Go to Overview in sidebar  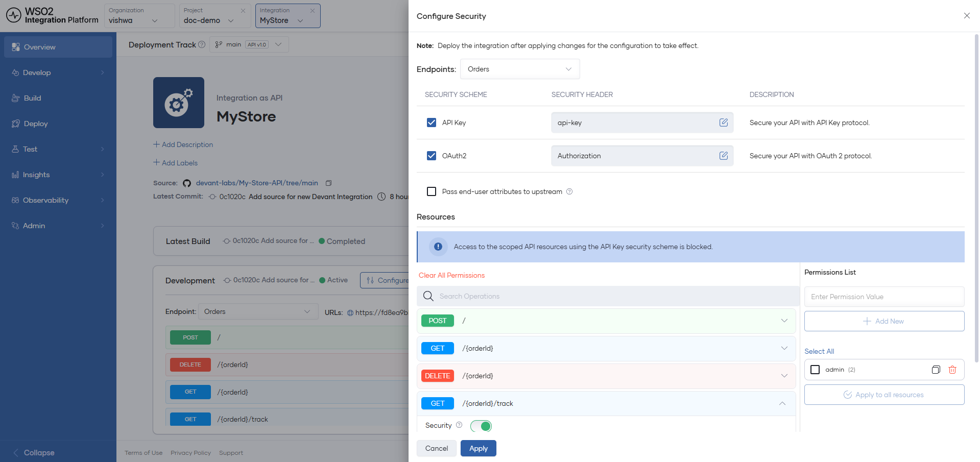click(58, 47)
